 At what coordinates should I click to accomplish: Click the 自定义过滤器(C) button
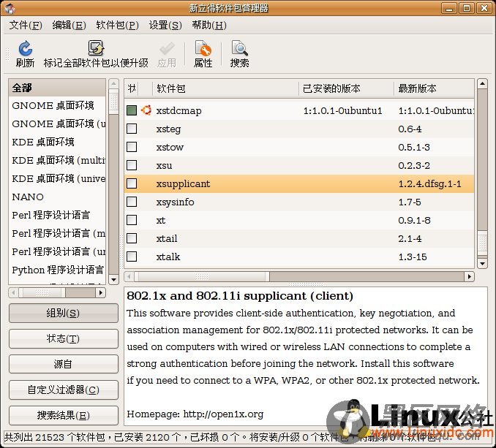point(63,390)
